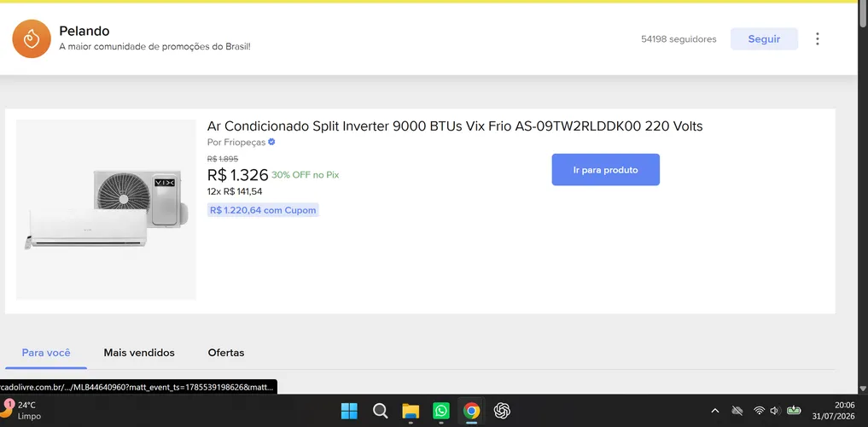Click the 30% OFF no Pix label
The image size is (868, 427).
(x=305, y=175)
